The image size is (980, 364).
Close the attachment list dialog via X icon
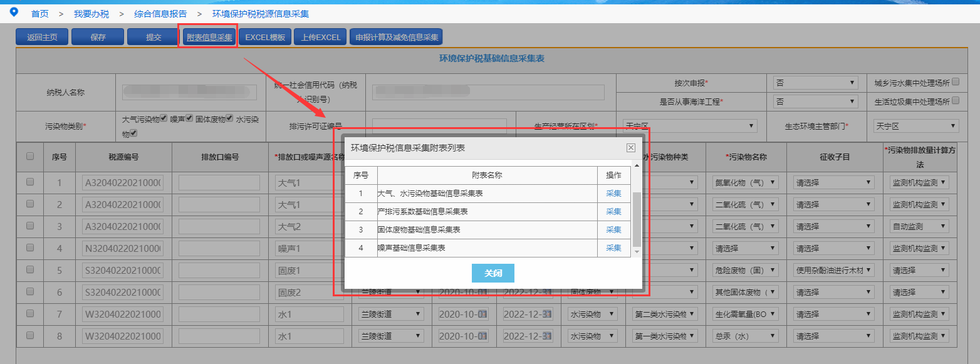tap(630, 148)
